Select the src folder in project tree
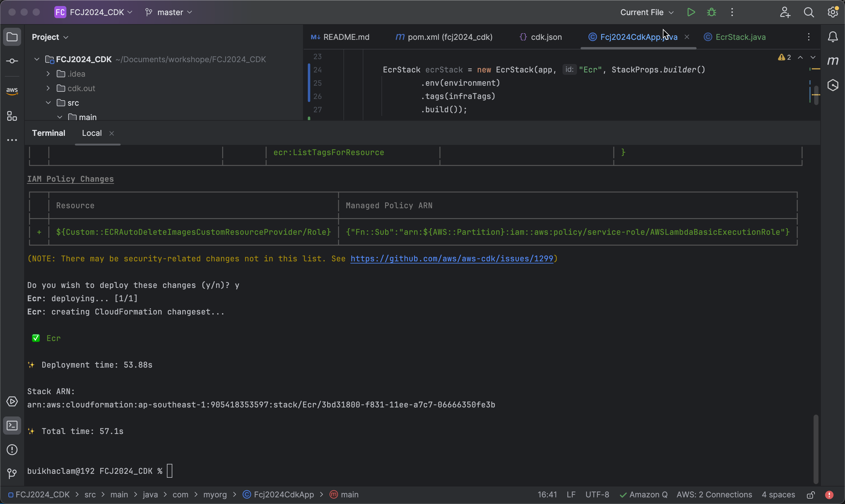845x504 pixels. 73,103
